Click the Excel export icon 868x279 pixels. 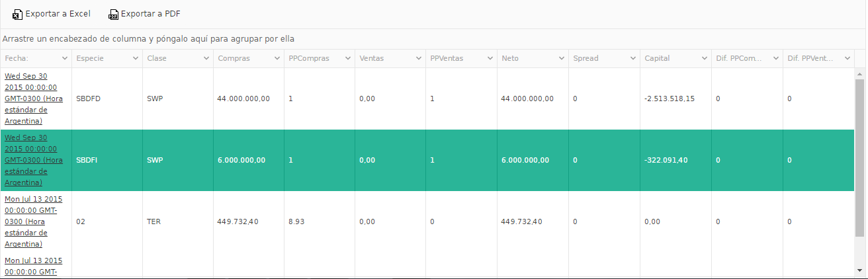[17, 14]
